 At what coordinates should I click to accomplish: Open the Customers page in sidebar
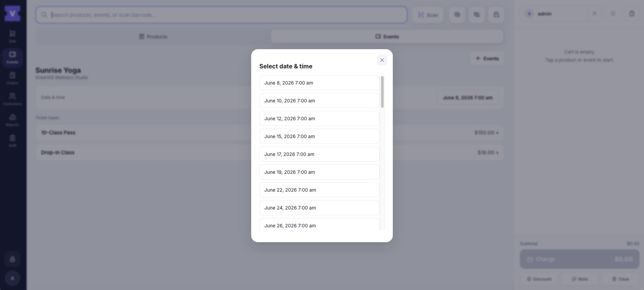tap(12, 99)
